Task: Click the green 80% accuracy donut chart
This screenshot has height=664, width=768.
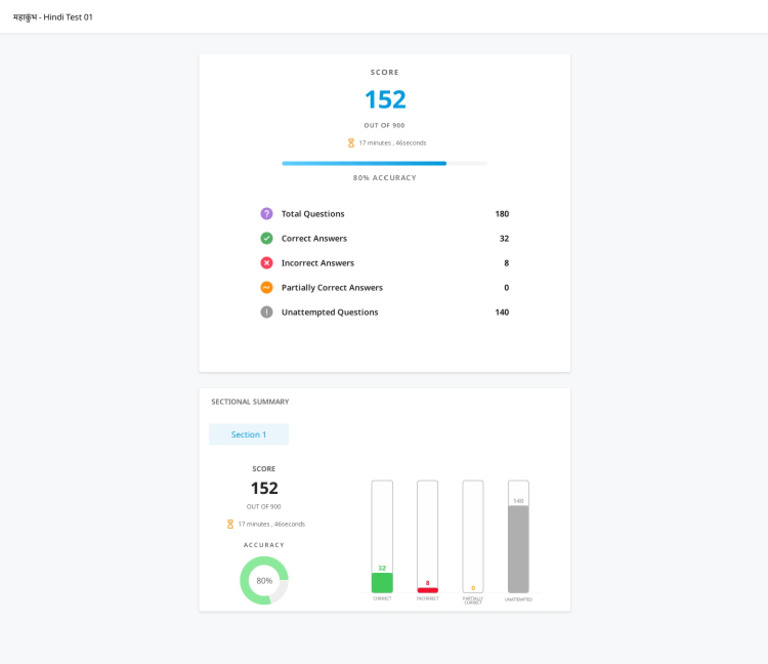Action: click(264, 580)
